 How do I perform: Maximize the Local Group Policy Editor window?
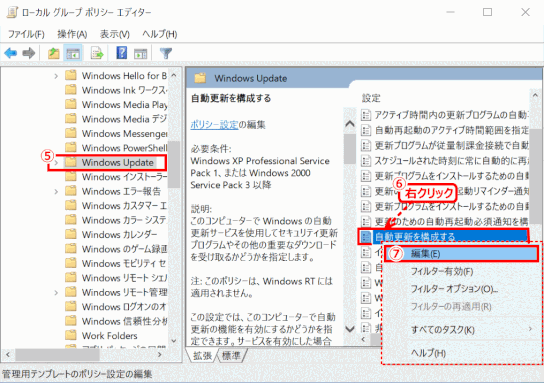pyautogui.click(x=487, y=12)
